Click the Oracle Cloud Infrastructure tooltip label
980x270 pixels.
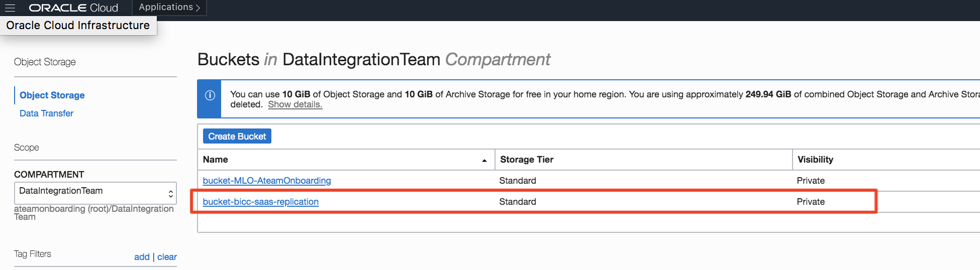point(78,25)
